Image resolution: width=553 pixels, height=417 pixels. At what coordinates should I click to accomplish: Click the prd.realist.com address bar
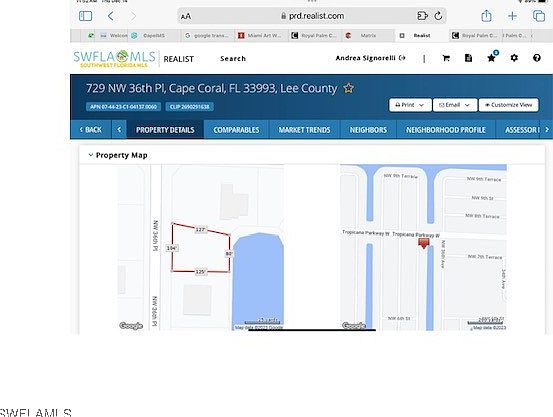312,16
